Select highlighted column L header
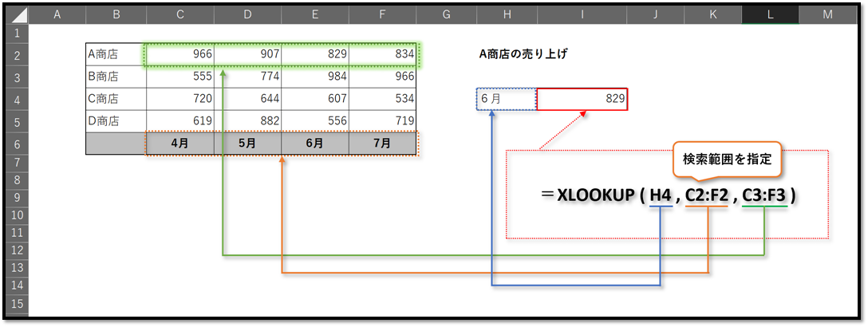The image size is (868, 327). pos(770,15)
